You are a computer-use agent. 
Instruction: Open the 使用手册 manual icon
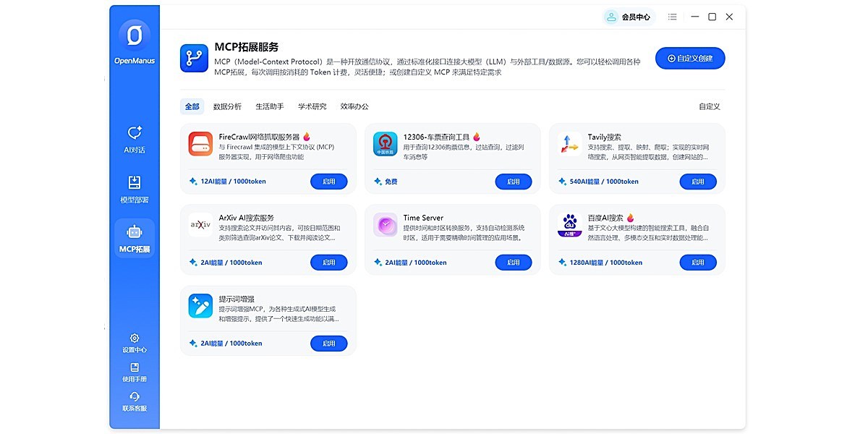135,367
